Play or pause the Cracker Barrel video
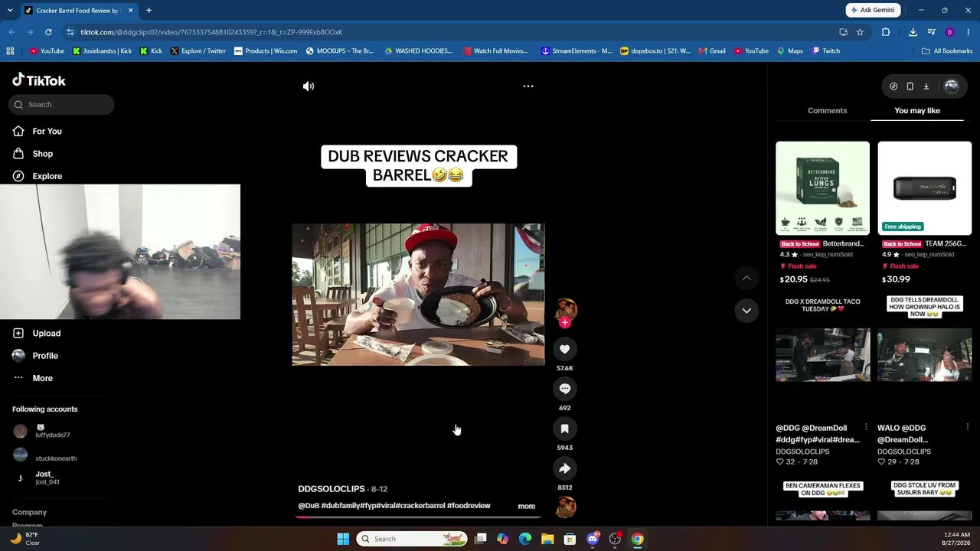This screenshot has height=551, width=980. point(418,295)
